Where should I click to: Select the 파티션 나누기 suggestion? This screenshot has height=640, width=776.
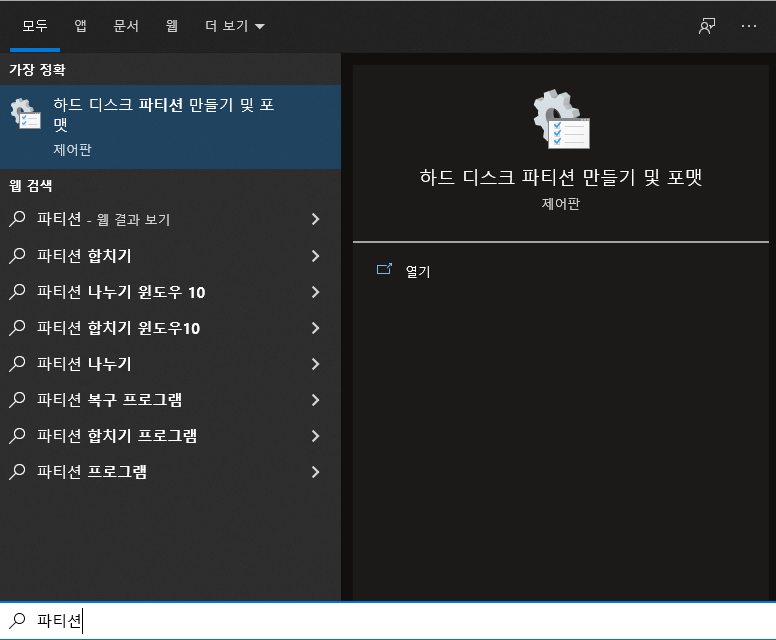click(x=170, y=364)
